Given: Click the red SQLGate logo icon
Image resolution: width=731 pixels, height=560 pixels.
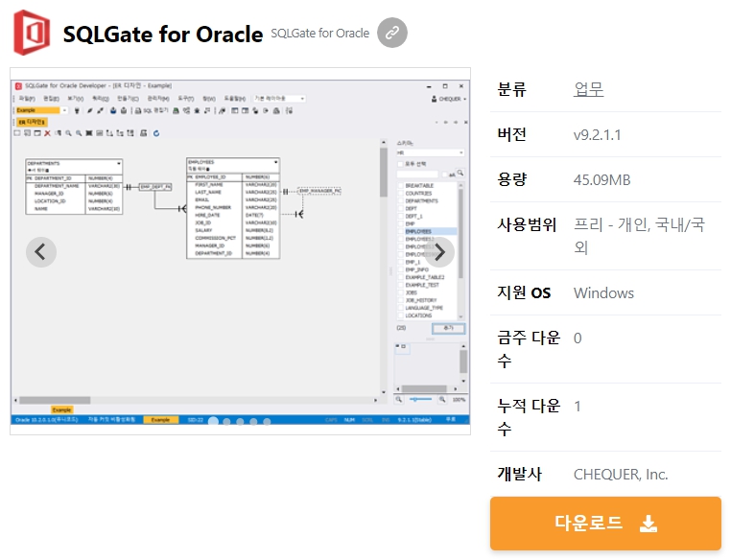Looking at the screenshot, I should point(32,33).
